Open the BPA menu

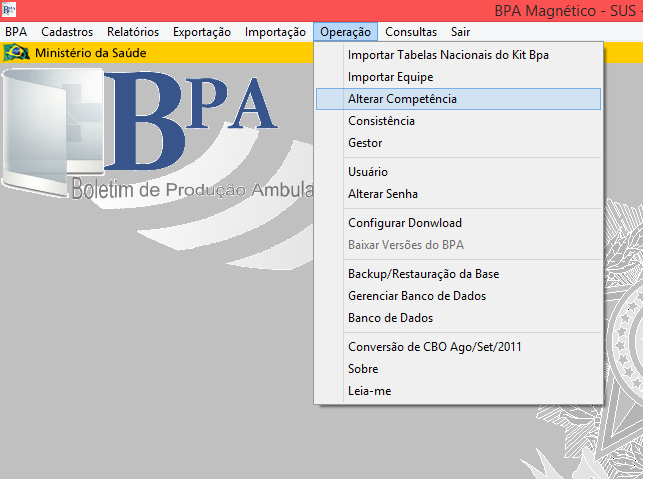[16, 32]
